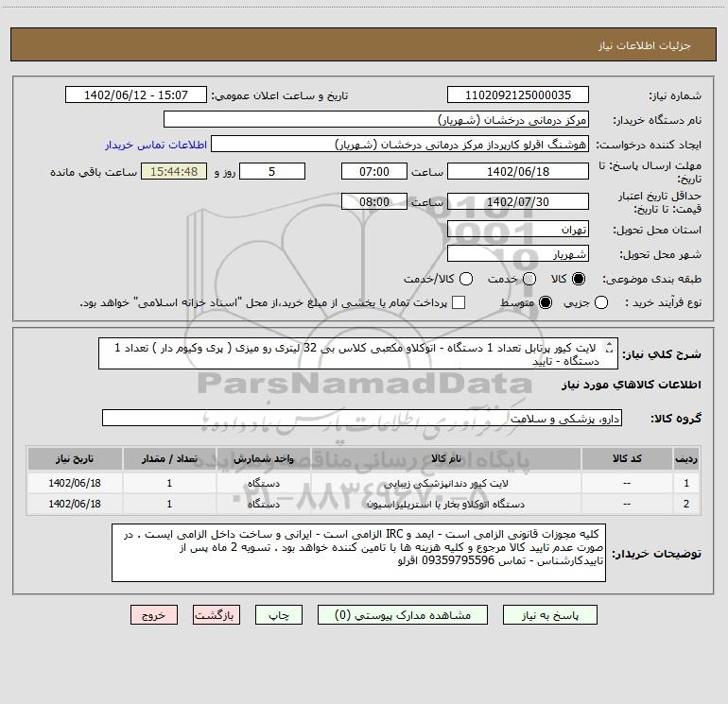The width and height of the screenshot is (728, 704).
Task: Click the requester field هوشنگ اقرلو کارپرداز
Action: click(x=400, y=144)
